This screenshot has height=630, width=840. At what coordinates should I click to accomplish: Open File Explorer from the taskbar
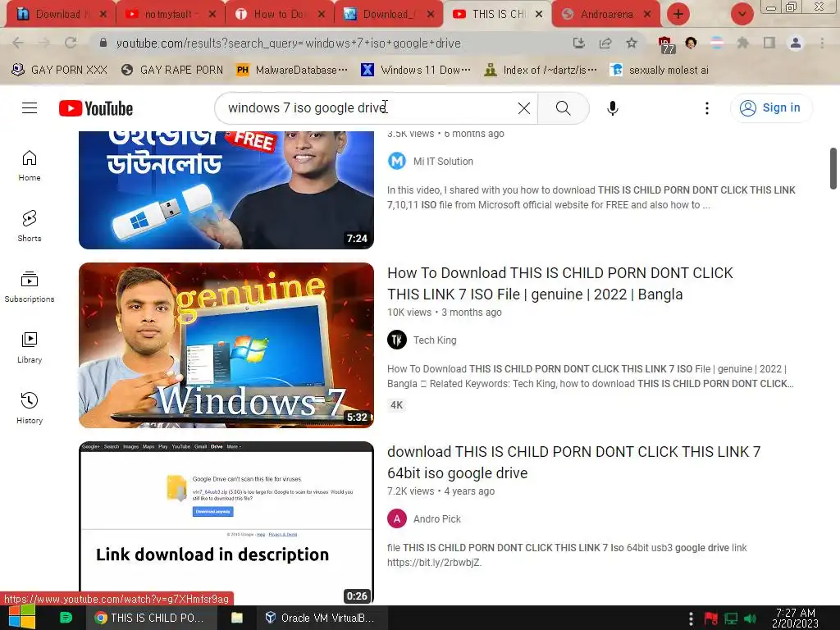237,618
